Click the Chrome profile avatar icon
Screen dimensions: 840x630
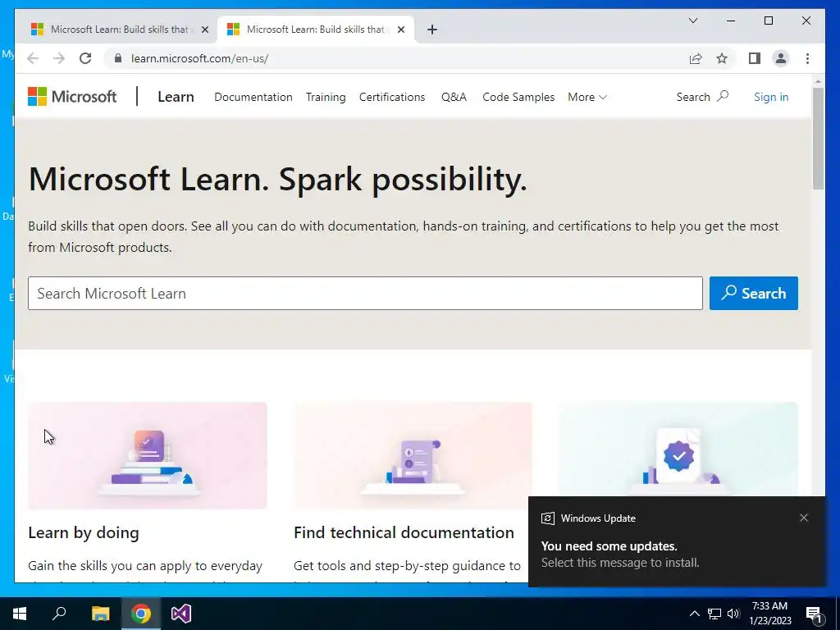[x=781, y=58]
